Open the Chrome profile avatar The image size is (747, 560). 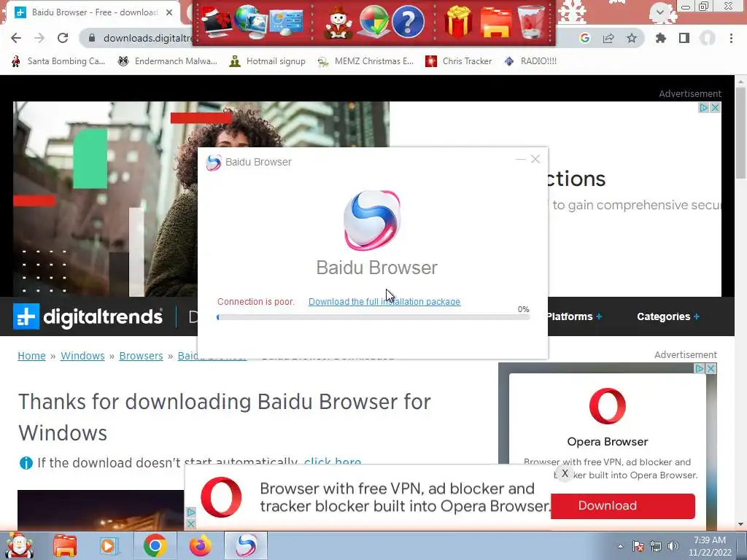point(708,38)
